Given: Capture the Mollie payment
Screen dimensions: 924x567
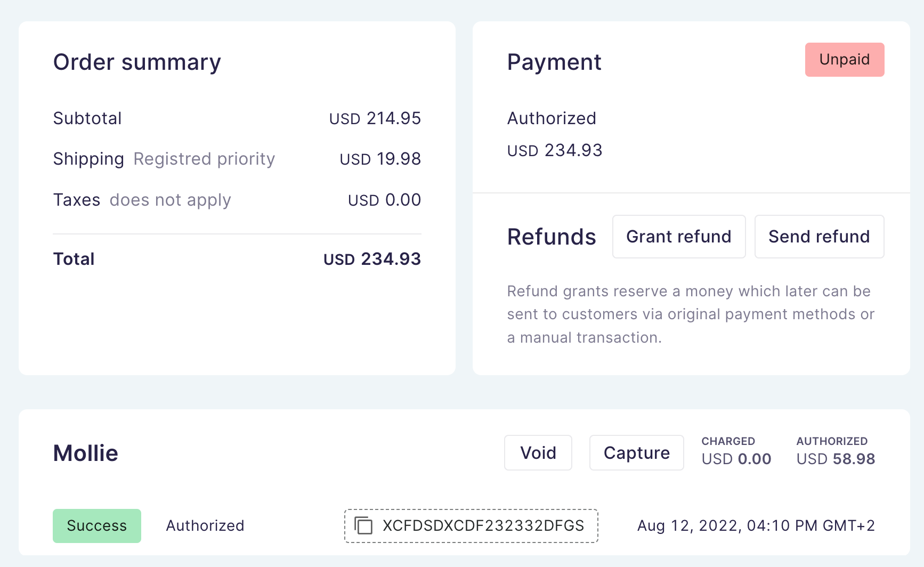Looking at the screenshot, I should [x=636, y=452].
